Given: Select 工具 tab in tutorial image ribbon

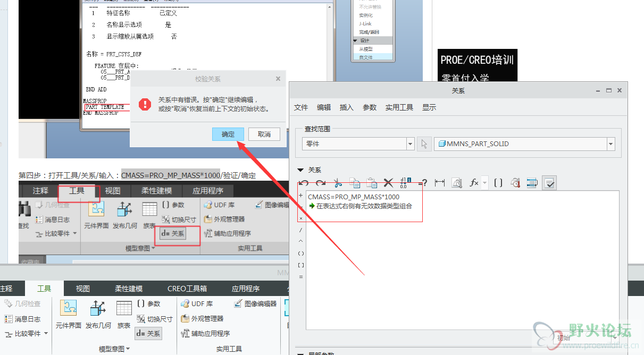Looking at the screenshot, I should point(77,191).
